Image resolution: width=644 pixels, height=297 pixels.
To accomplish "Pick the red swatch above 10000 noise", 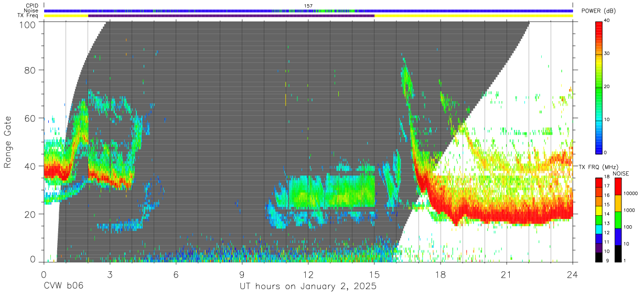I will (617, 186).
